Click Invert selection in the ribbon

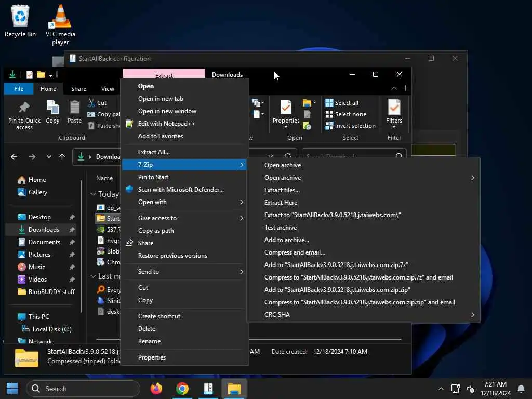(351, 126)
